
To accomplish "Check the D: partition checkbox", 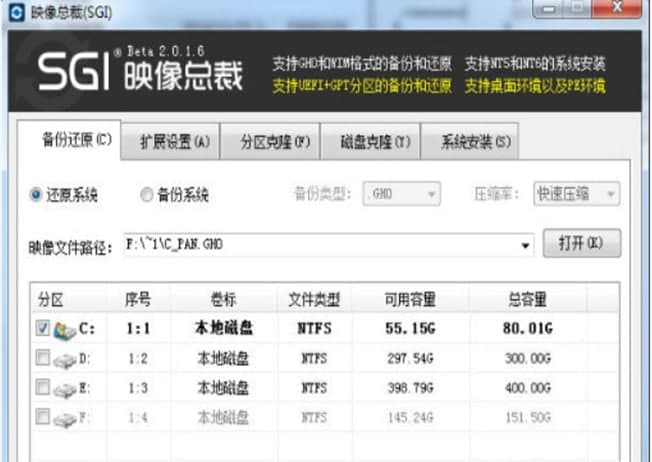I will 42,357.
